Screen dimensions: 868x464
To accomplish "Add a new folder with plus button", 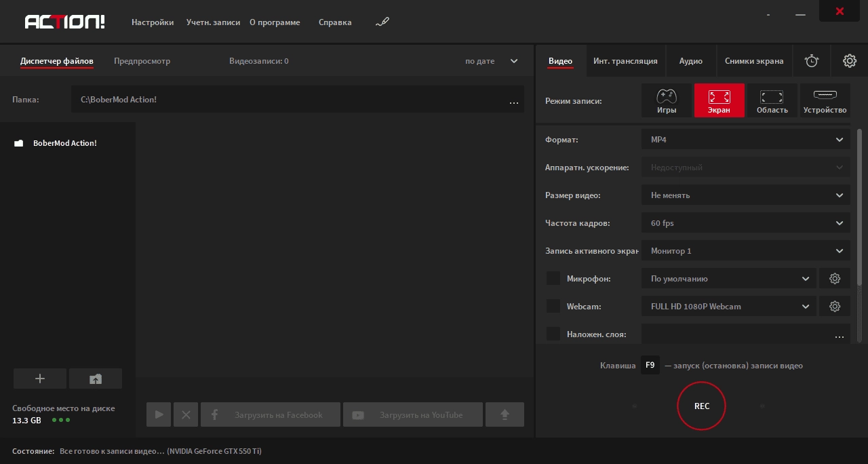I will pos(40,379).
